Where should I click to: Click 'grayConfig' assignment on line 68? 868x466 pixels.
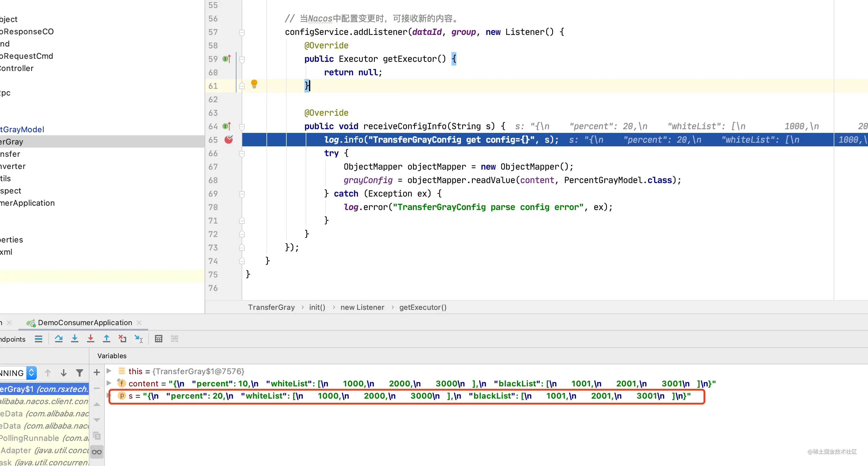(x=368, y=180)
